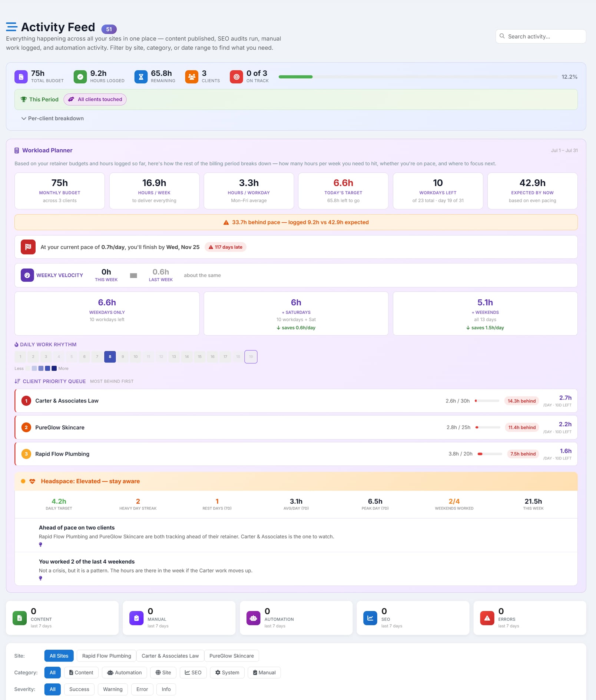
Task: Click the Workload Planner calculator icon
Action: 17,150
